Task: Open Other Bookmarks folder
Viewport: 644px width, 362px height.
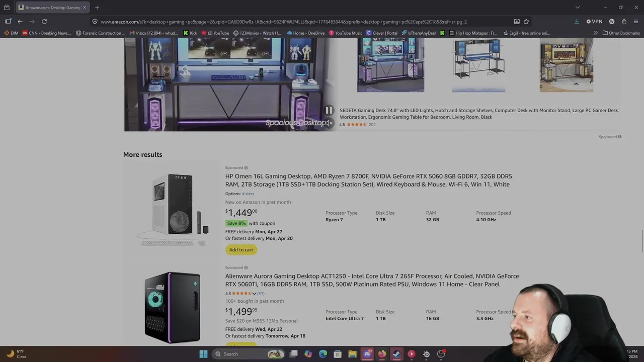Action: [x=621, y=33]
